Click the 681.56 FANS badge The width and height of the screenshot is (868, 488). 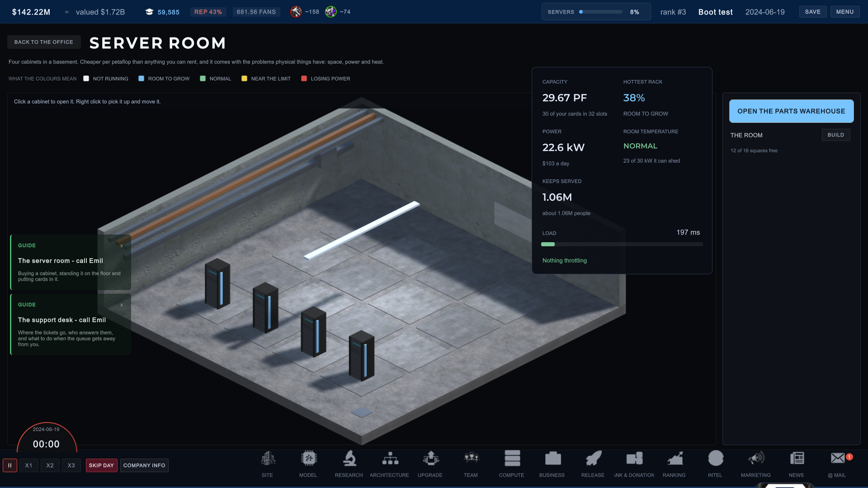(x=256, y=12)
